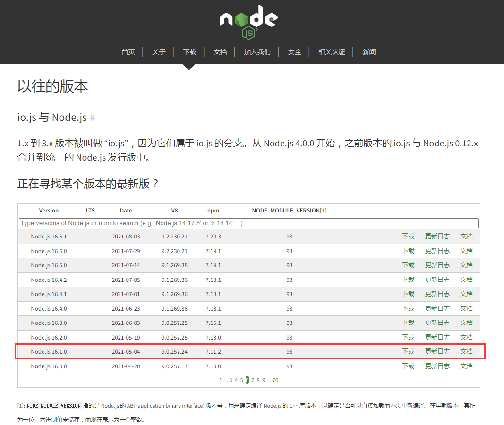The height and width of the screenshot is (425, 504).
Task: Open the 关于 navigation item
Action: click(x=158, y=52)
